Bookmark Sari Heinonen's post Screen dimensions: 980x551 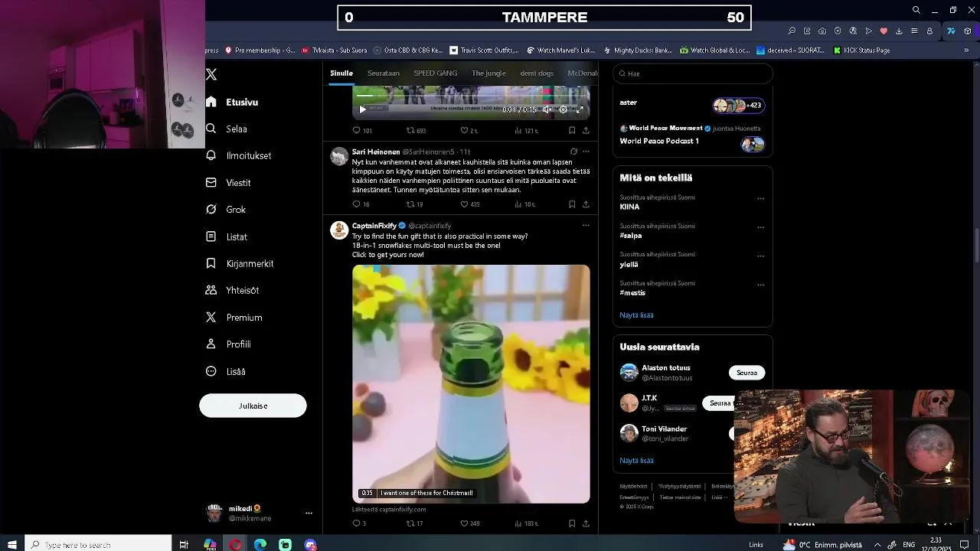click(572, 204)
